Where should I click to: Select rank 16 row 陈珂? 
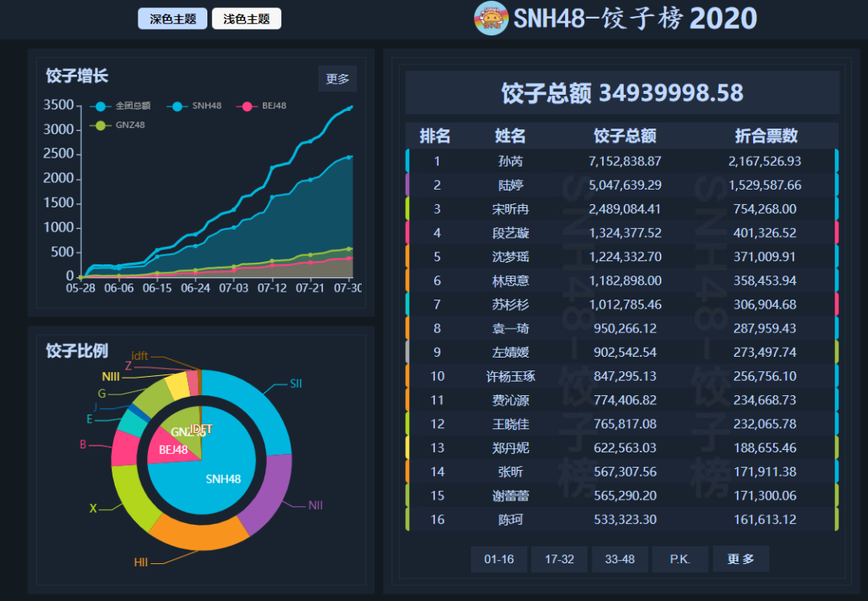coord(621,519)
